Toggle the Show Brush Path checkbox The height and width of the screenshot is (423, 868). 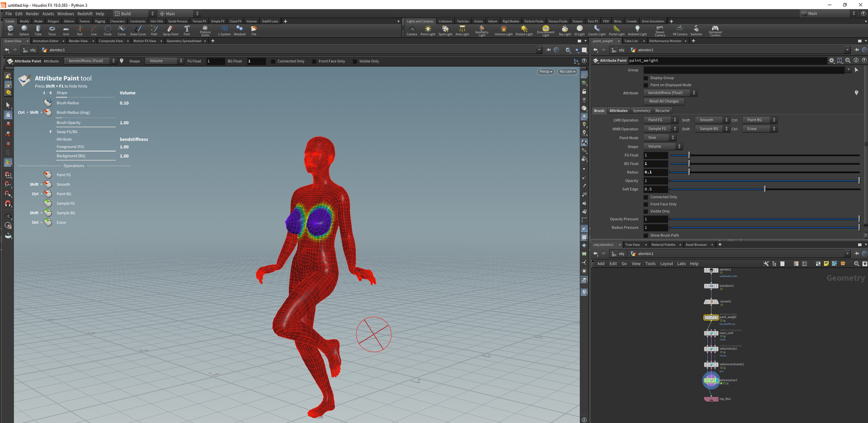(647, 235)
